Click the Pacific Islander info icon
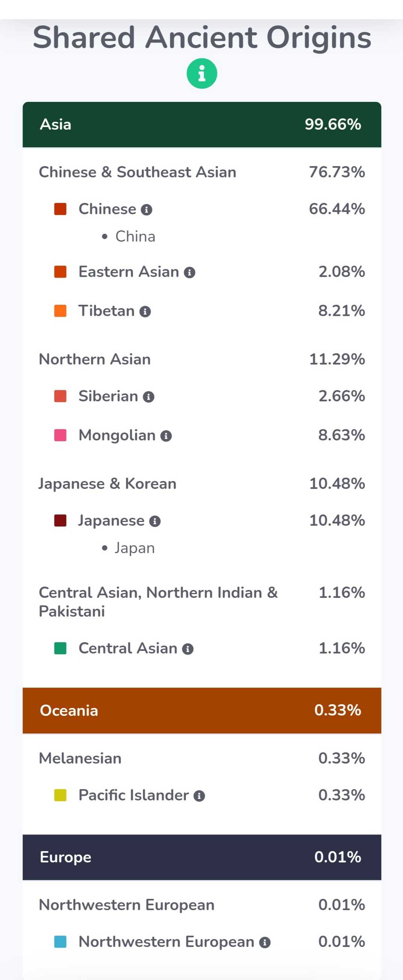Image resolution: width=403 pixels, height=980 pixels. click(x=199, y=796)
